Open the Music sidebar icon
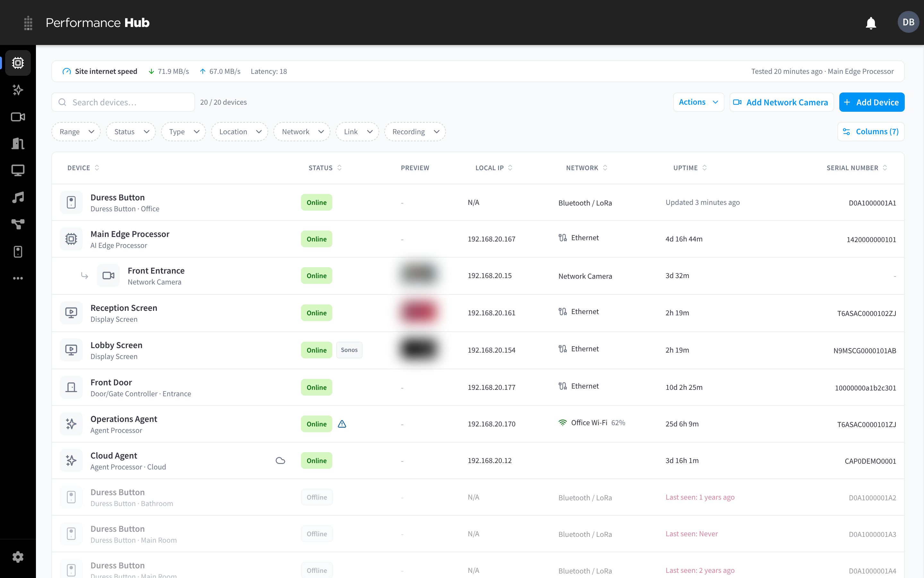The image size is (924, 578). click(18, 197)
